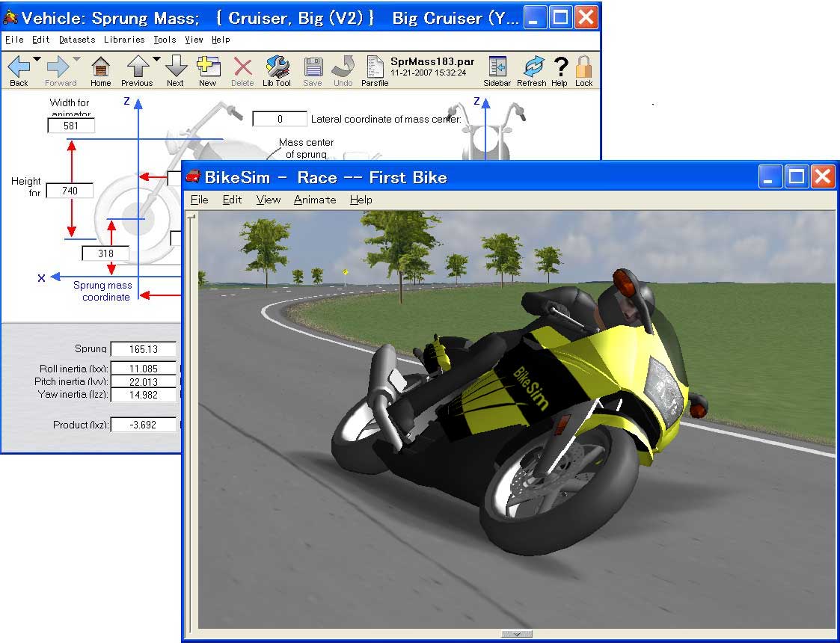Open the Back history dropdown arrow
Image resolution: width=840 pixels, height=643 pixels.
coord(37,59)
